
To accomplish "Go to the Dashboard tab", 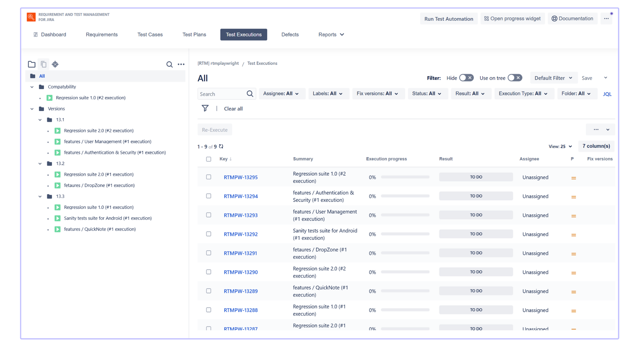I will [x=50, y=35].
